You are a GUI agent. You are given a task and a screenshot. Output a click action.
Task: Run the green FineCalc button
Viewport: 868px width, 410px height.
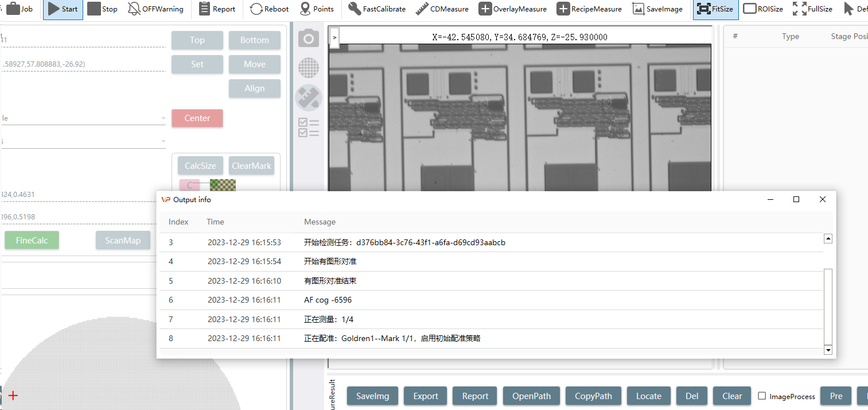(32, 241)
